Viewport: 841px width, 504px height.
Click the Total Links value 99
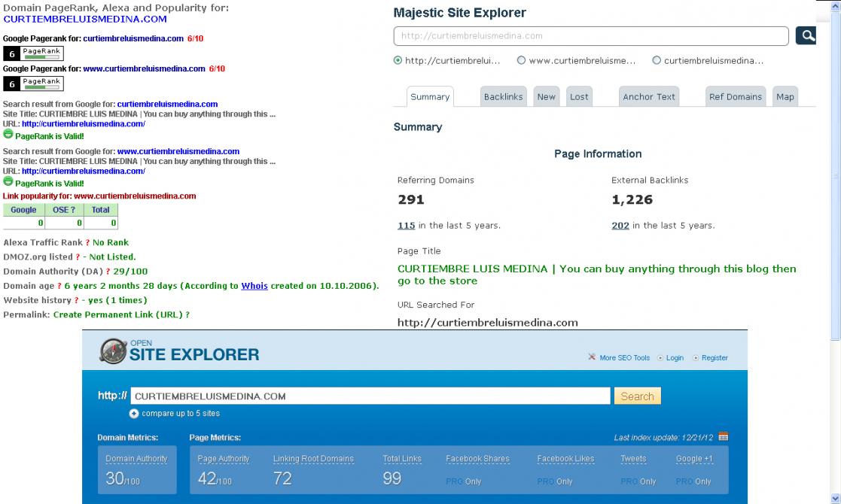[x=392, y=478]
